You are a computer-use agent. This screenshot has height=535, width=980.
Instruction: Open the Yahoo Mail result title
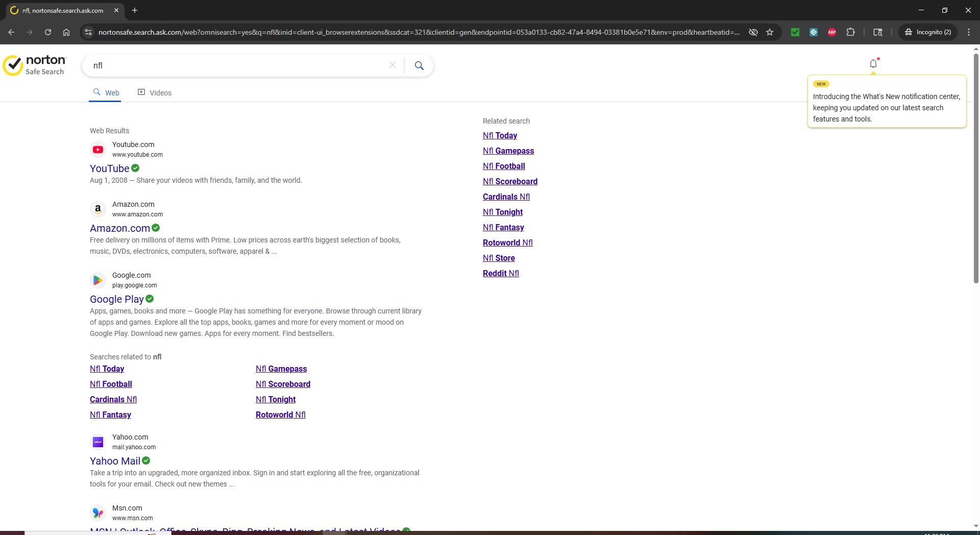point(115,461)
